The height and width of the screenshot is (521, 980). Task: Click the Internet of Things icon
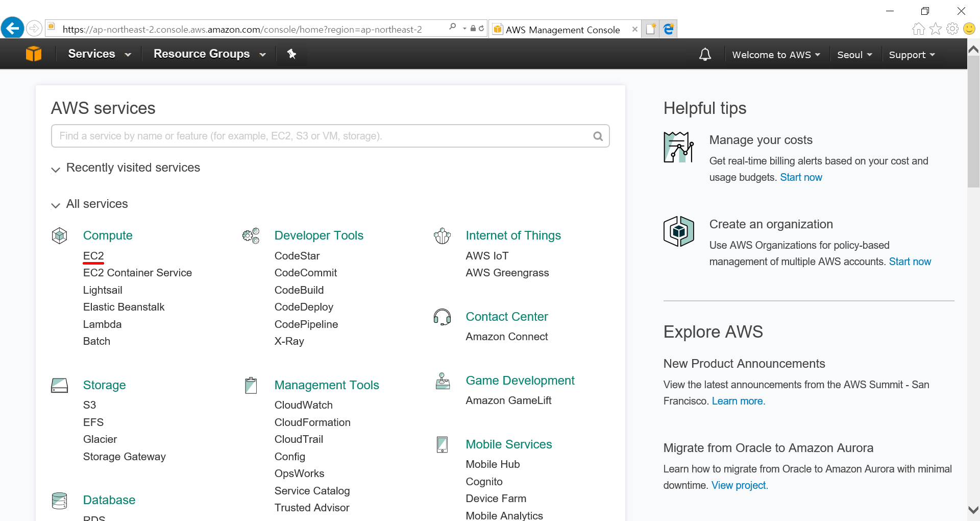pos(443,235)
